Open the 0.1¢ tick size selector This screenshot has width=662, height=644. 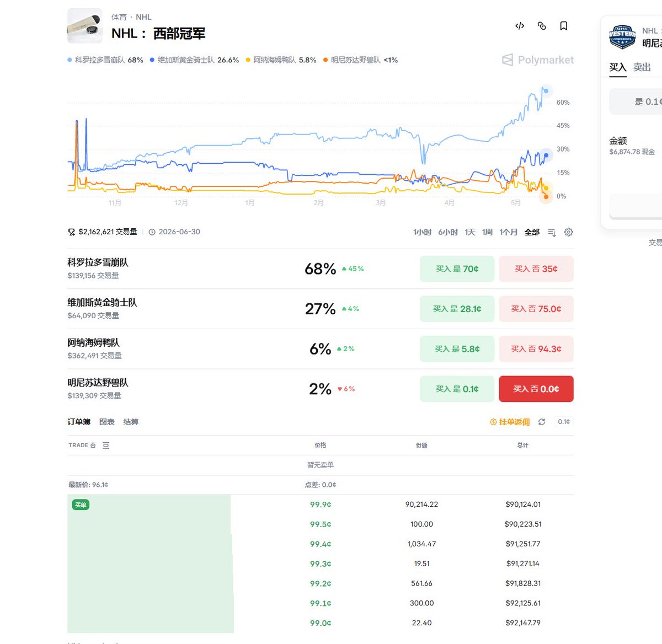point(564,422)
